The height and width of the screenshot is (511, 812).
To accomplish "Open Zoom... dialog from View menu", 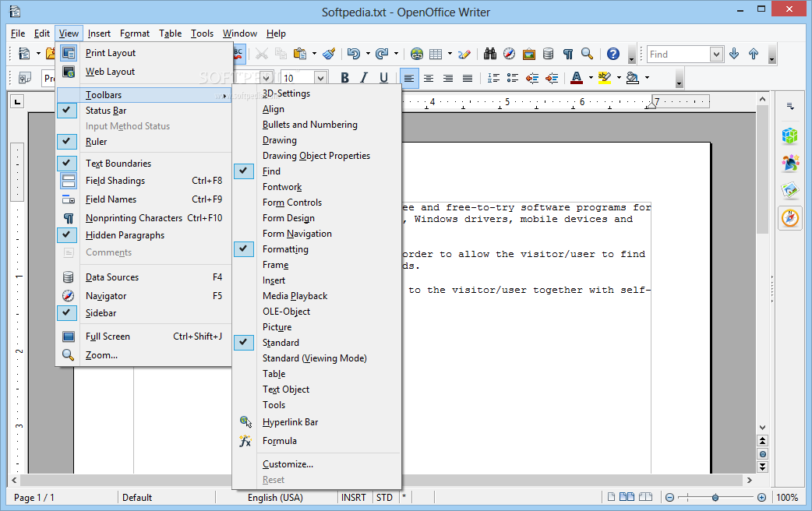I will coord(143,355).
